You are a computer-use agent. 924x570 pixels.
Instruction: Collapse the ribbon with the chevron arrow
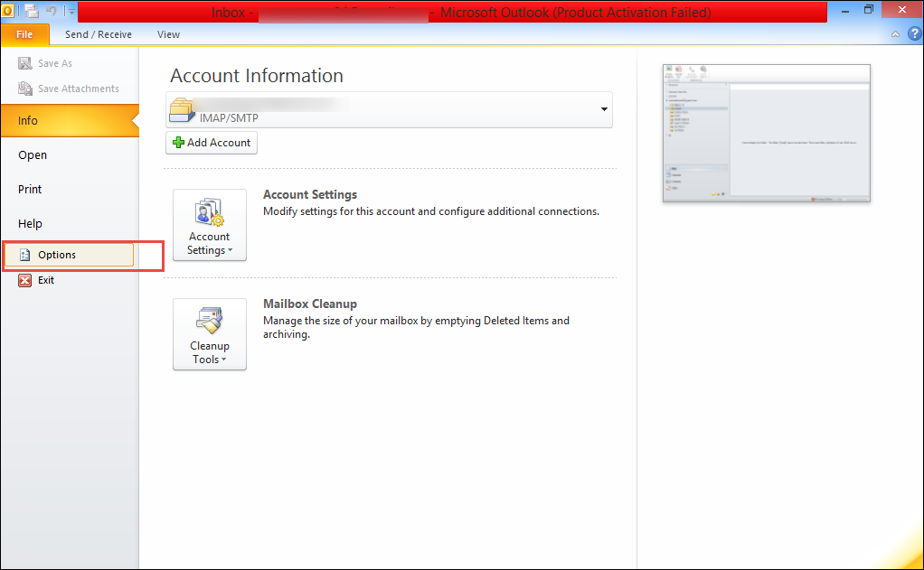895,34
